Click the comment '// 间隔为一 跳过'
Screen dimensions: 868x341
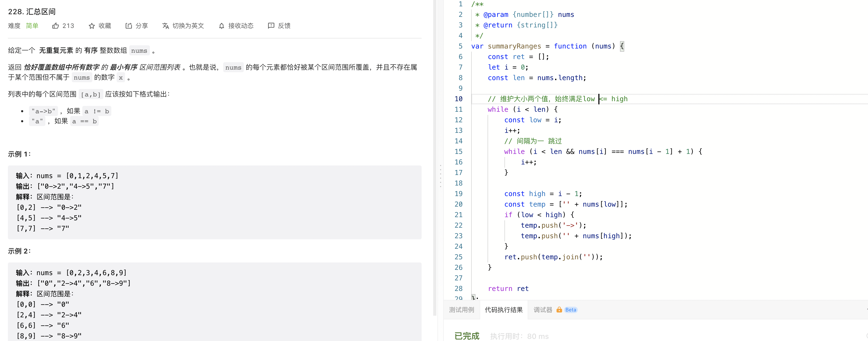pos(533,141)
